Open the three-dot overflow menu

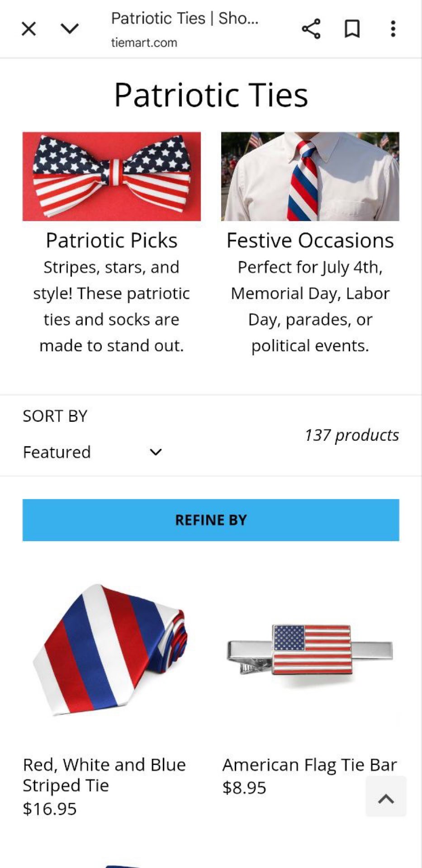[393, 29]
